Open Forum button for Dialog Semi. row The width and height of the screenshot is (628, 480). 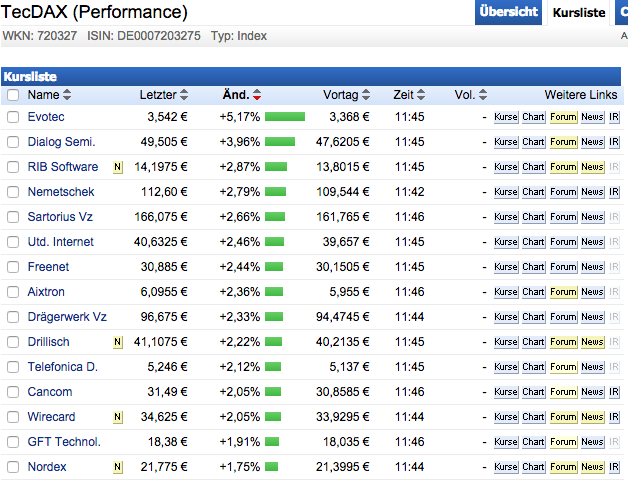tap(563, 142)
